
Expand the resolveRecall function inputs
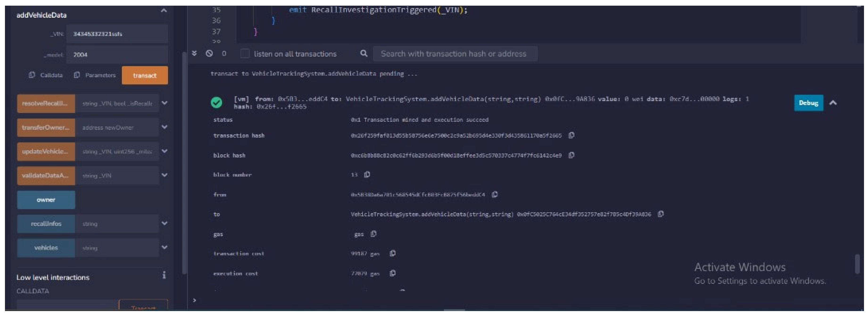pos(165,103)
